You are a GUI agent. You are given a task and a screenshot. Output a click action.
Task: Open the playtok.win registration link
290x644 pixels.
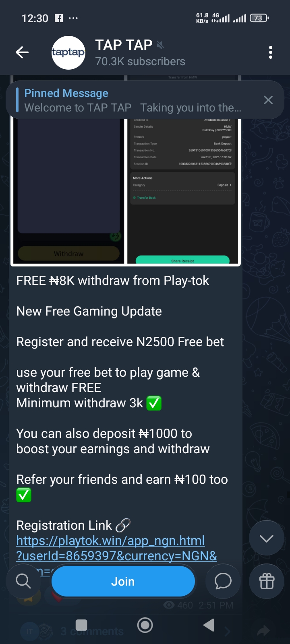117,548
